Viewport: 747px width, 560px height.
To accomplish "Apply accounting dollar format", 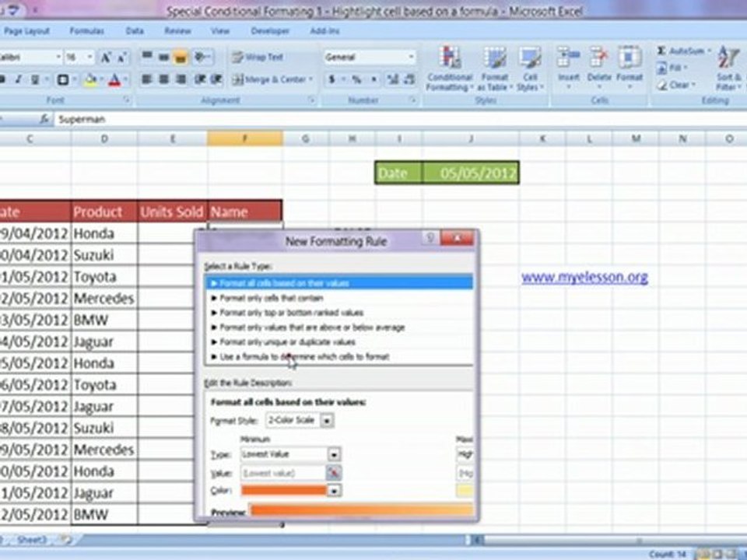I will click(x=331, y=79).
